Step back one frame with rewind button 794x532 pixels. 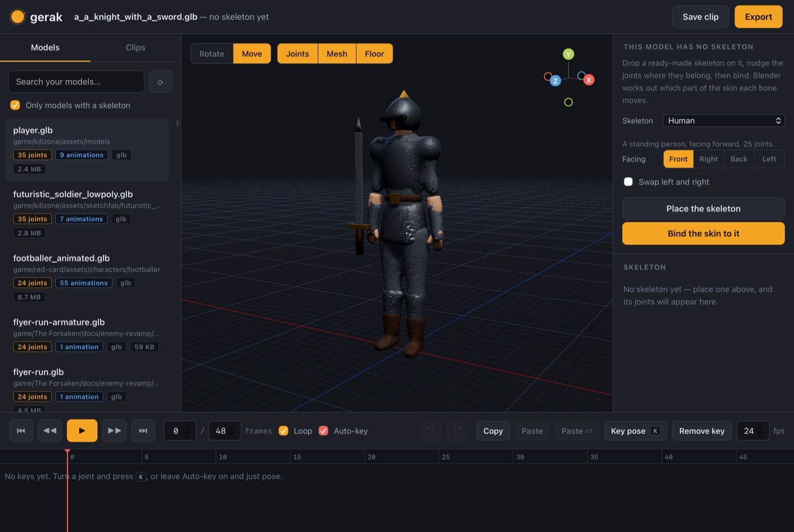coord(50,431)
